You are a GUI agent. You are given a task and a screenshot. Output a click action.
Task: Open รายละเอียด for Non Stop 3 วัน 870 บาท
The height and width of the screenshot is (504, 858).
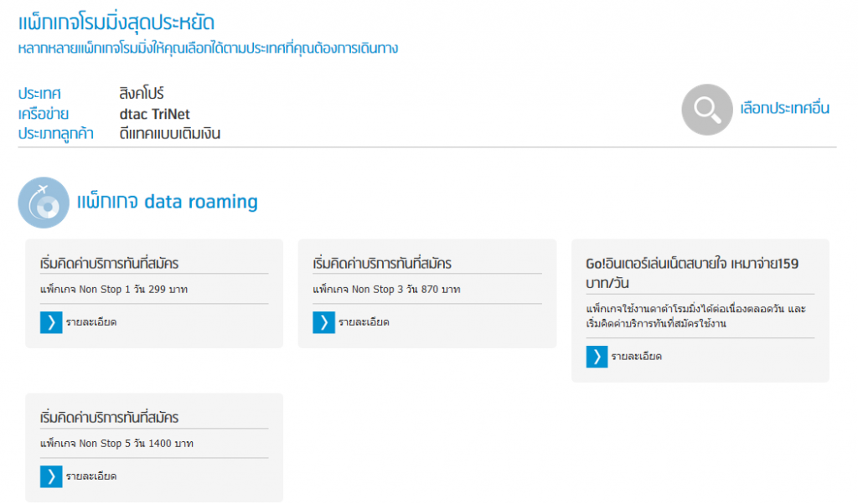coord(363,322)
